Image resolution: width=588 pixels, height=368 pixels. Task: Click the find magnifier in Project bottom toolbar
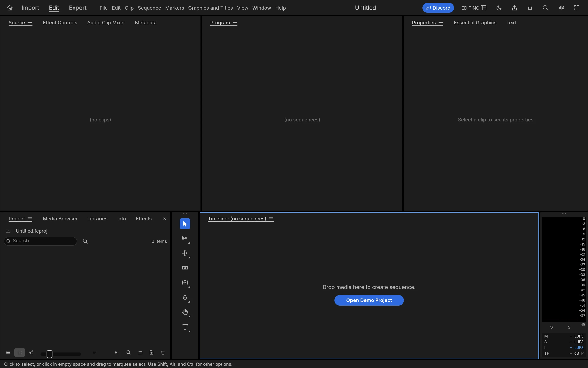(x=129, y=352)
